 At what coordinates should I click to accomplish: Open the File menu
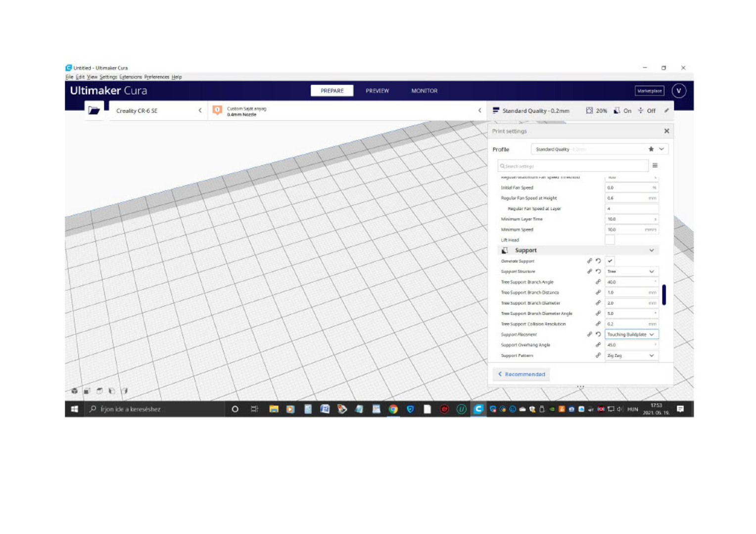(x=69, y=77)
